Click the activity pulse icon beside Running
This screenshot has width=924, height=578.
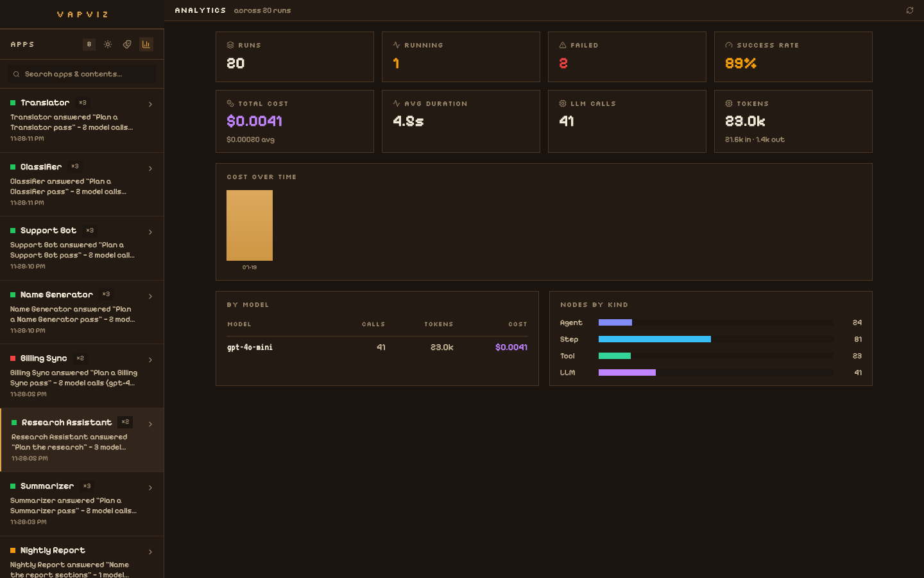click(397, 45)
